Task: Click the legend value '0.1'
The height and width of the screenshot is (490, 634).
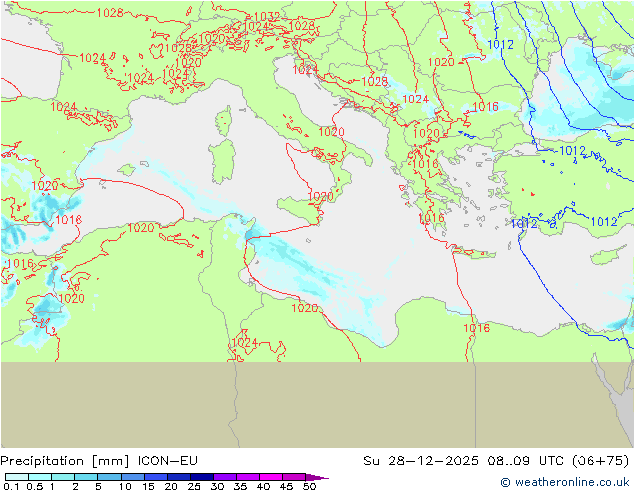Action: pos(9,486)
